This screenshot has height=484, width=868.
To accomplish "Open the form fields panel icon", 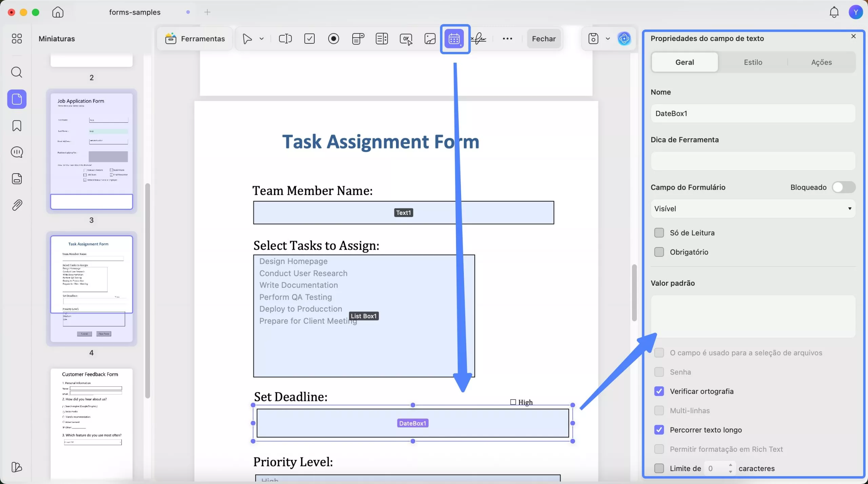I will point(17,179).
